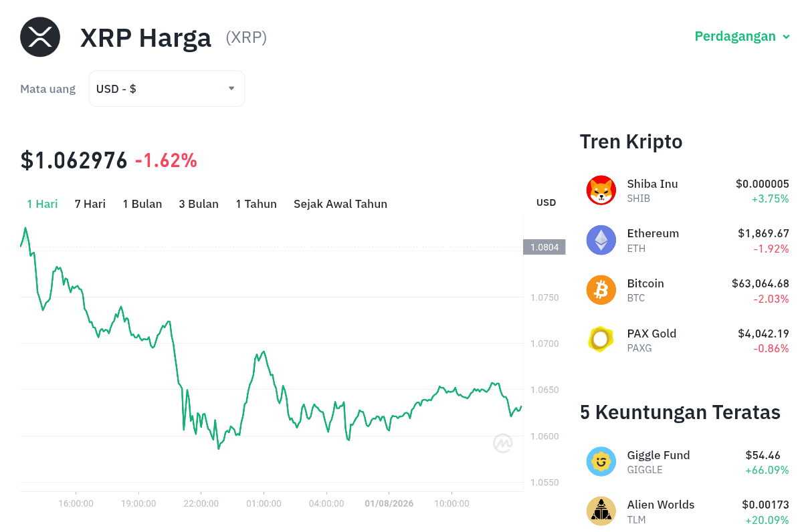Click the 1.0804 price marker label

point(544,247)
